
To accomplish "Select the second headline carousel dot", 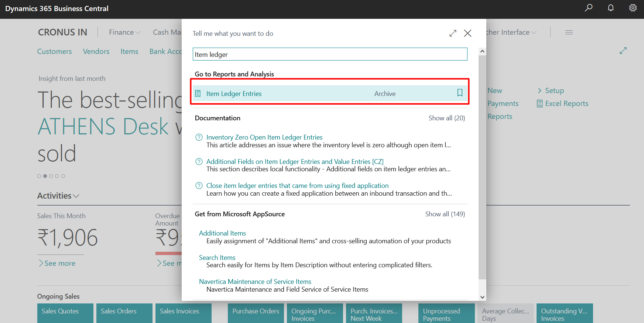I will click(45, 176).
